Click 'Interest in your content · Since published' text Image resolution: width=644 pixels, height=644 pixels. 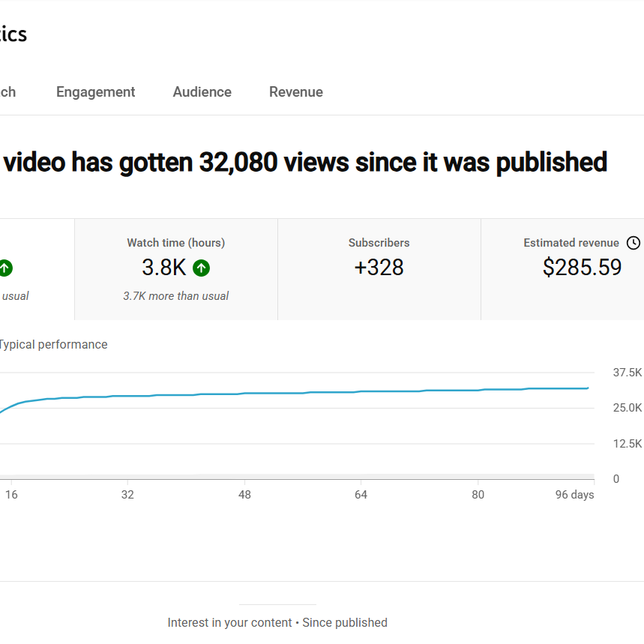point(277,623)
